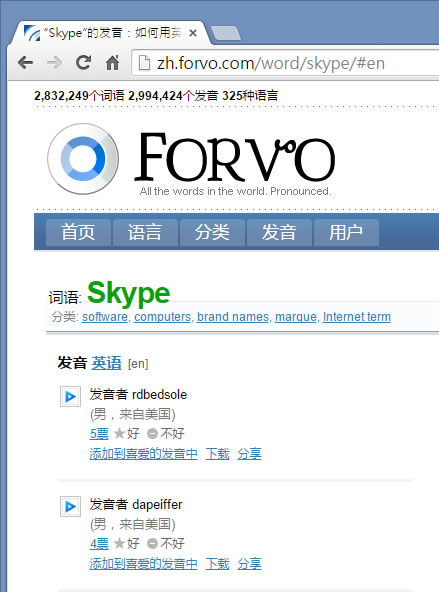Share rdbedsole's pronunciation
The height and width of the screenshot is (592, 439).
(250, 453)
